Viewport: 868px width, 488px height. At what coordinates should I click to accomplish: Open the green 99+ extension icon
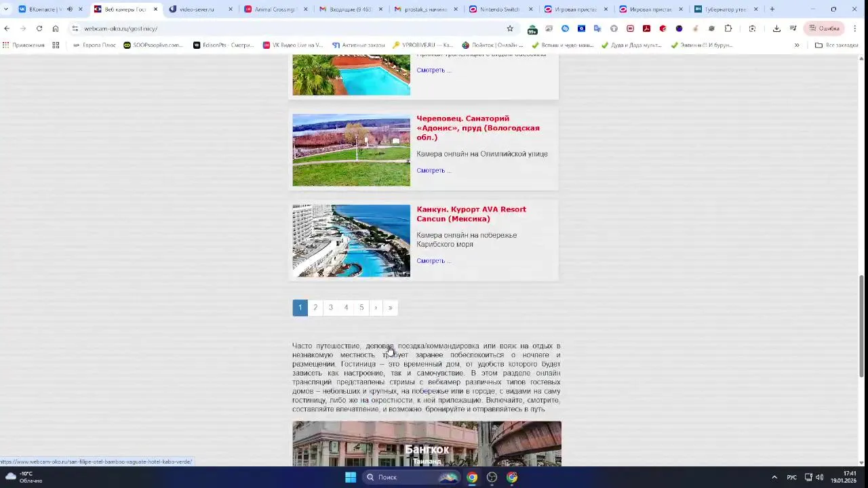point(532,29)
